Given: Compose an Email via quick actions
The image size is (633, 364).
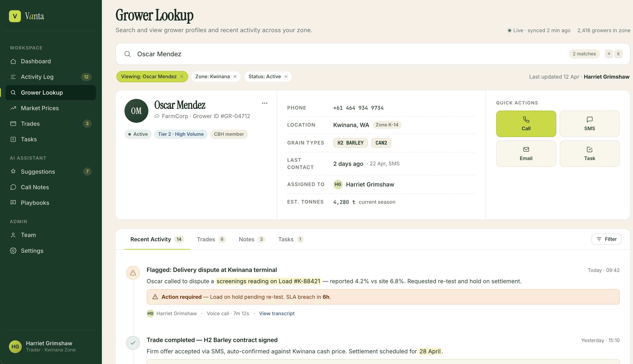Looking at the screenshot, I should 526,153.
